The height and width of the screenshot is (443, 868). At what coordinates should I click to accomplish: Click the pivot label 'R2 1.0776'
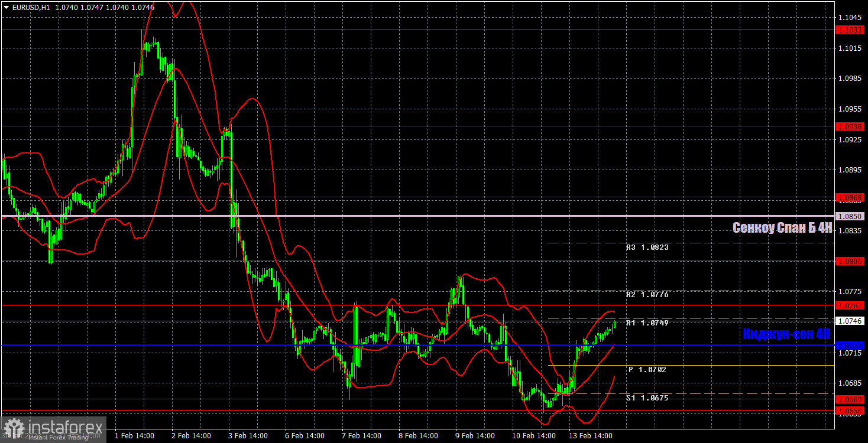click(647, 294)
